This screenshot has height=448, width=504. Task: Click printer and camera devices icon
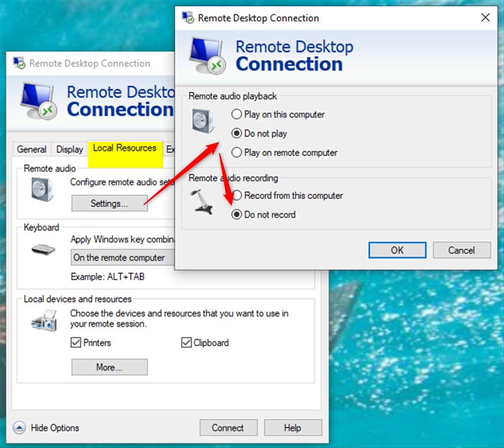44,321
